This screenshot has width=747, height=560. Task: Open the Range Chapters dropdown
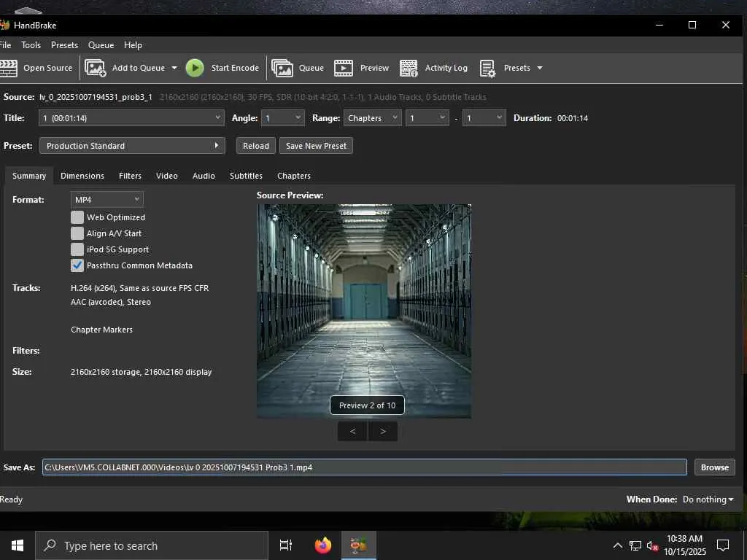(372, 118)
